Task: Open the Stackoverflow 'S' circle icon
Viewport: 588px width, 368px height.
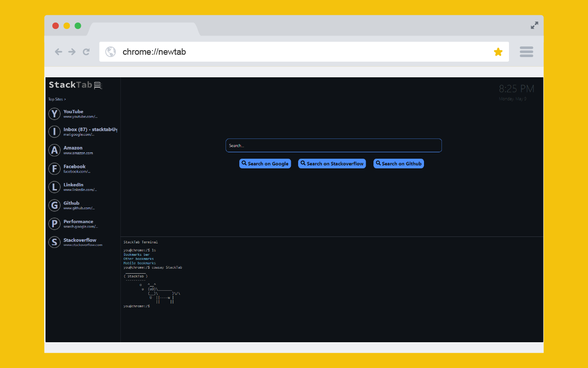Action: click(55, 242)
